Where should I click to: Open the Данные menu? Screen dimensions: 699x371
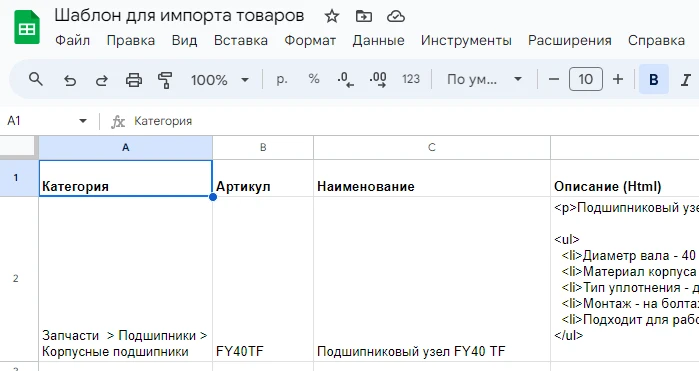pos(378,41)
